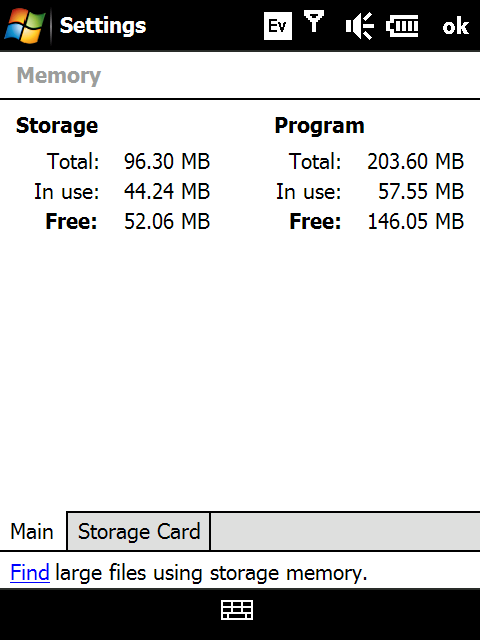Tap the Ev data connection icon
Screen dimensions: 480x640
click(278, 26)
